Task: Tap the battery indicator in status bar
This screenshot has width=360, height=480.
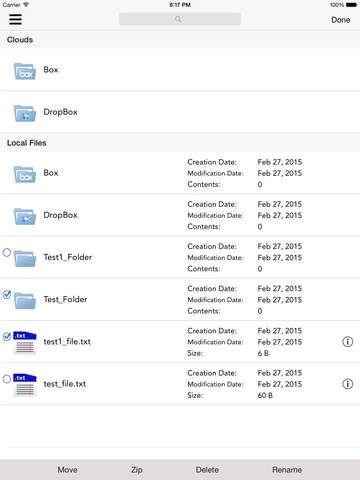Action: pos(351,5)
